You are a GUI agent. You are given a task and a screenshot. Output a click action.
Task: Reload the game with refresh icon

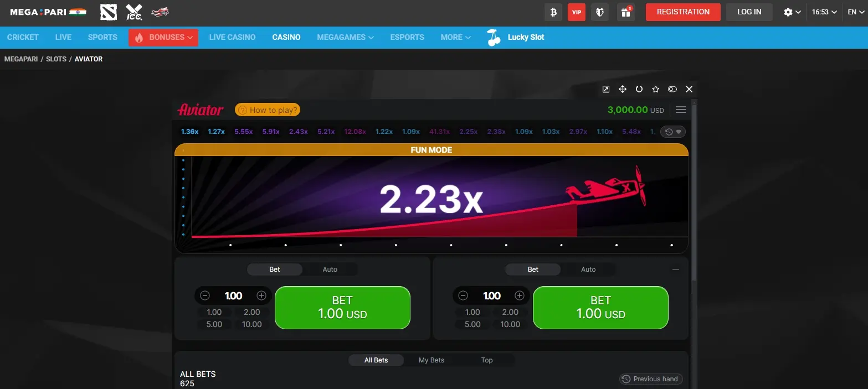[639, 89]
